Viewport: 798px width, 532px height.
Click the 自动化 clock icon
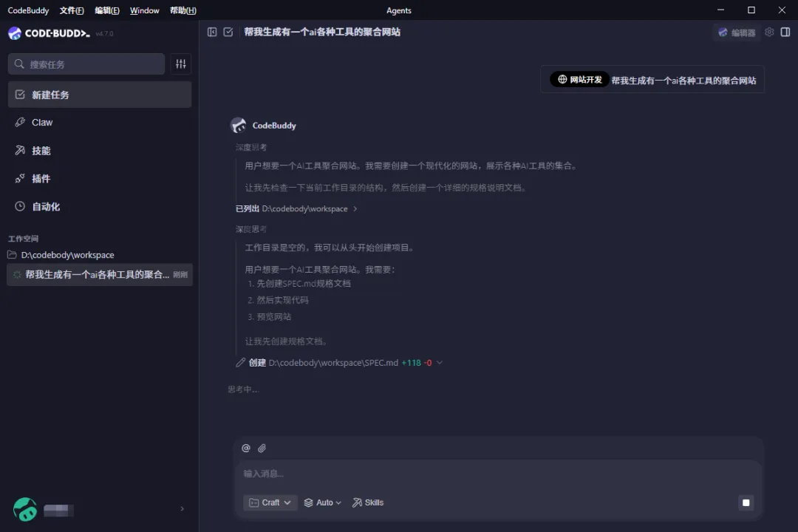(x=20, y=206)
